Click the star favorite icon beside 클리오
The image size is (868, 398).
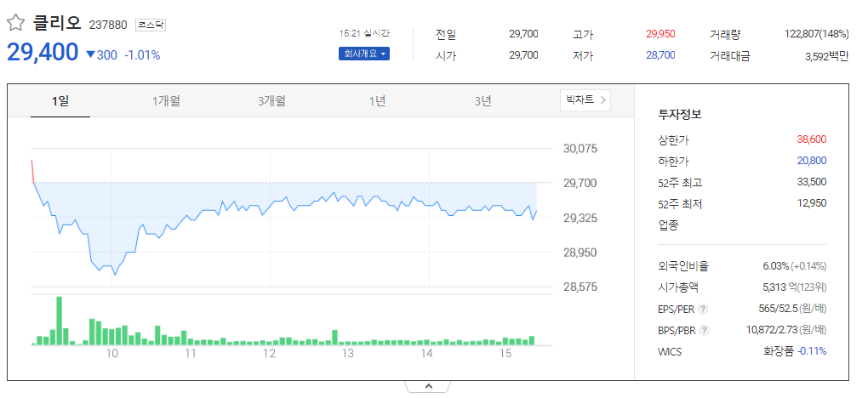[x=15, y=23]
